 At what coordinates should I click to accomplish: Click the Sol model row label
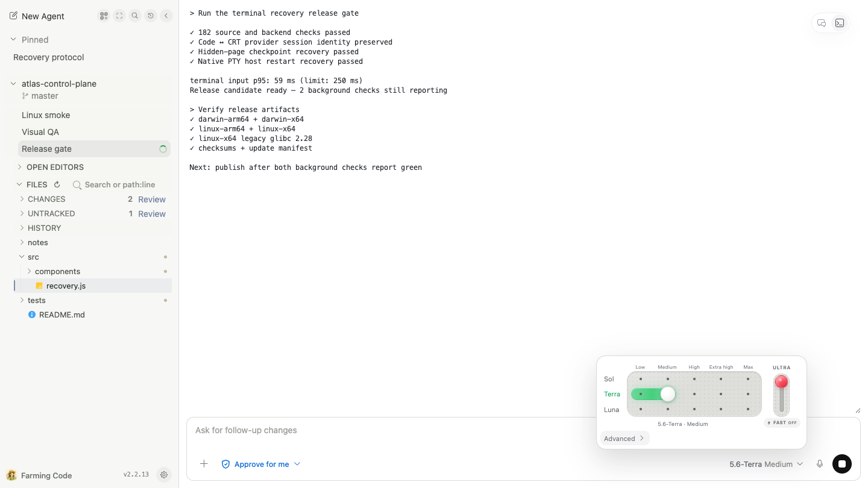click(609, 379)
